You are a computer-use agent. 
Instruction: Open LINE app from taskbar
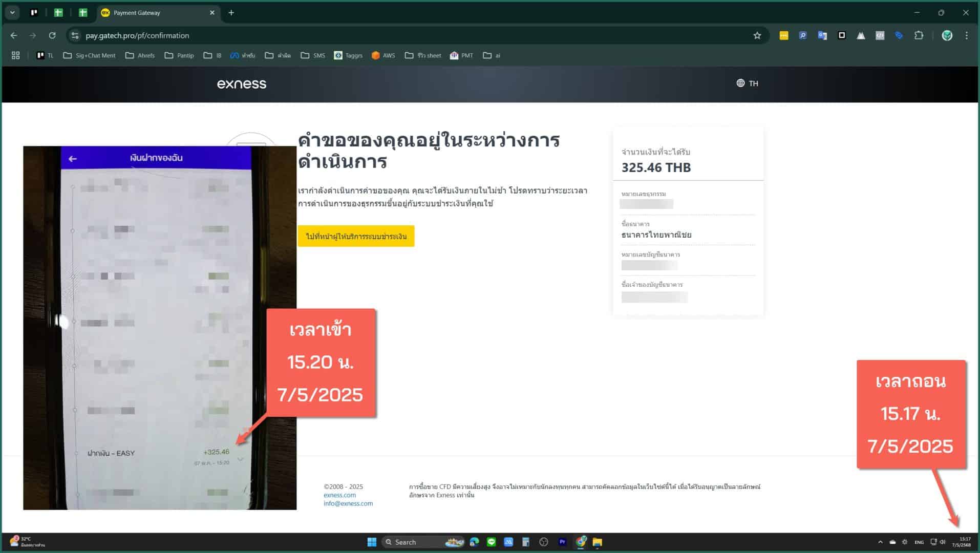(x=492, y=542)
